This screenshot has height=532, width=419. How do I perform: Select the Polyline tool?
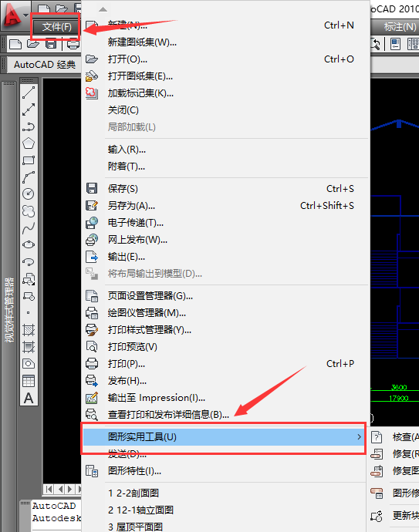coord(29,126)
